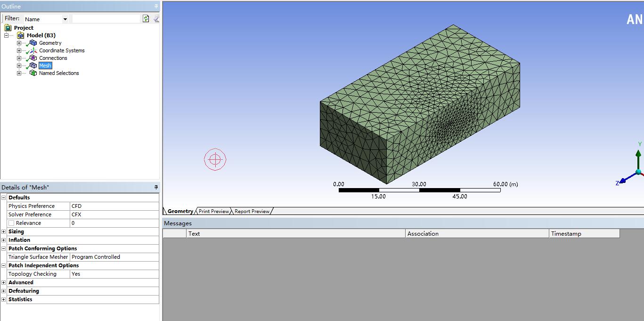The image size is (644, 321).
Task: Click the Triangle Surface Mesher label
Action: coord(38,257)
